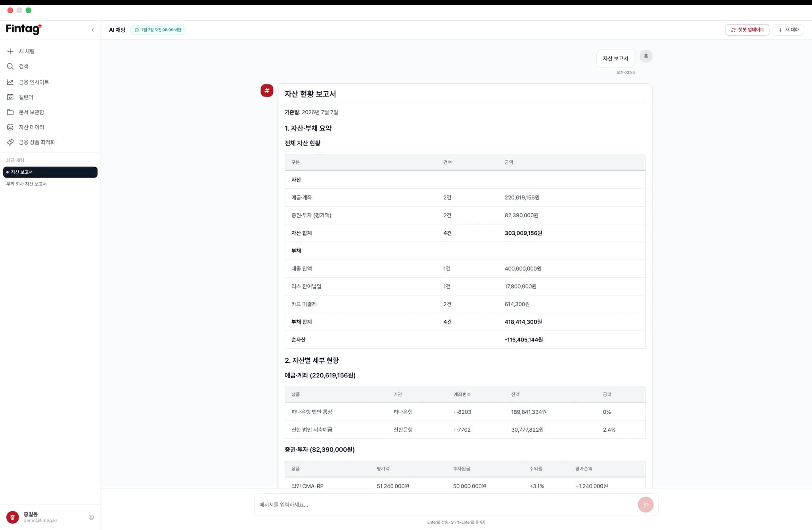
Task: Click the 418,414,300원 total amount
Action: (x=523, y=322)
